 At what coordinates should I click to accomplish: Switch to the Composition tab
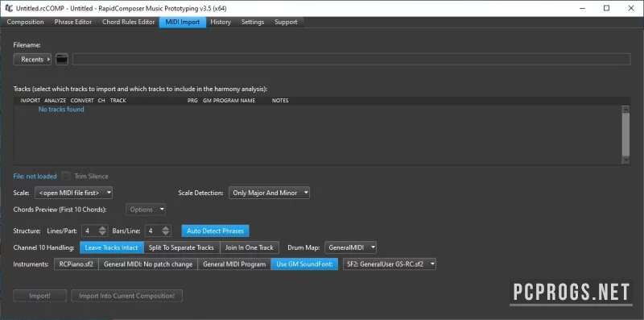tap(26, 23)
